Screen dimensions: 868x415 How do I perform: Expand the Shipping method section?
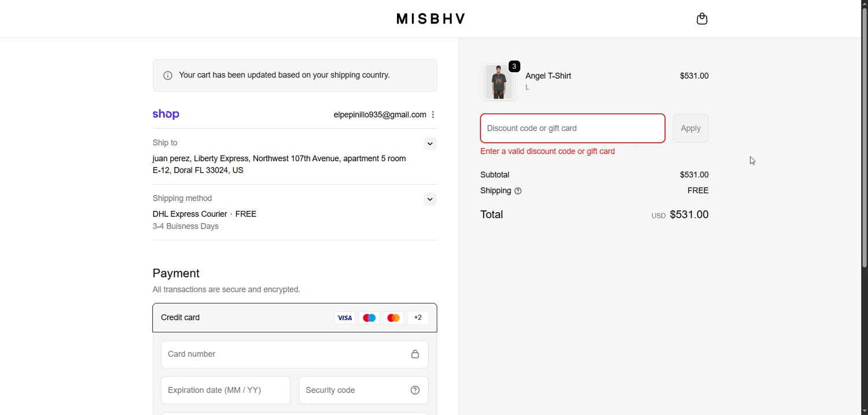pyautogui.click(x=430, y=199)
